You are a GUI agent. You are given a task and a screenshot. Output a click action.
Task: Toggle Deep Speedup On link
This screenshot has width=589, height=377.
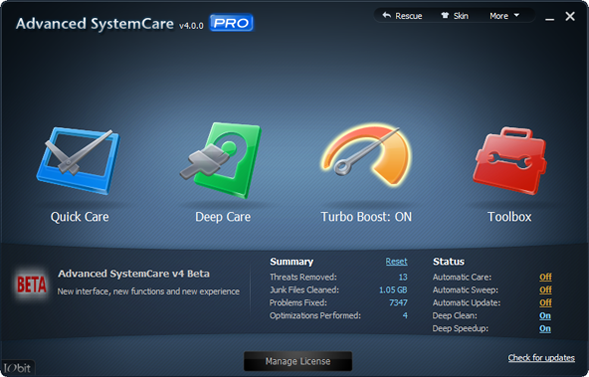[x=545, y=328]
